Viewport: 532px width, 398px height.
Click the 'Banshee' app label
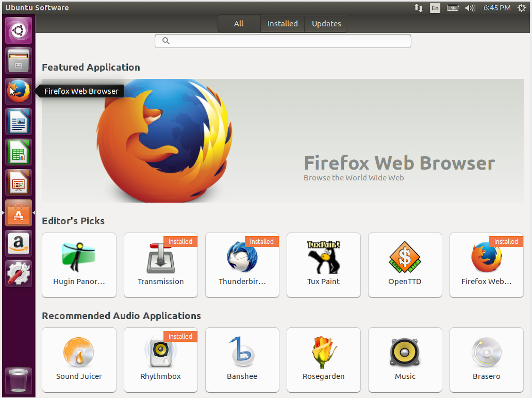[242, 376]
